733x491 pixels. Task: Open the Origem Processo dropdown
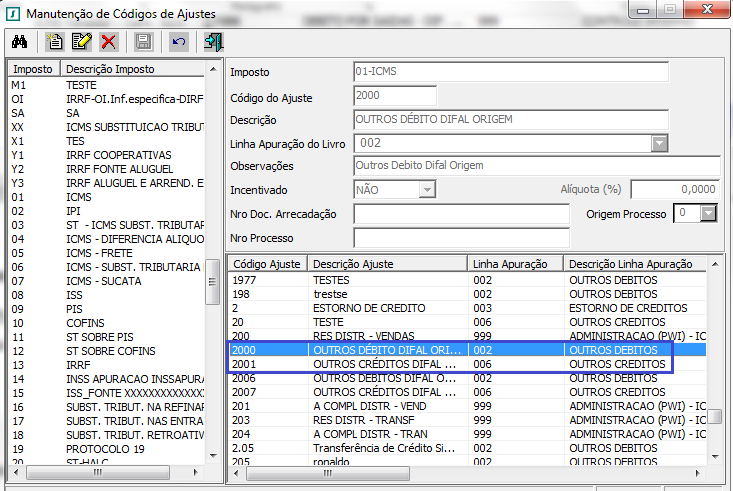point(711,213)
